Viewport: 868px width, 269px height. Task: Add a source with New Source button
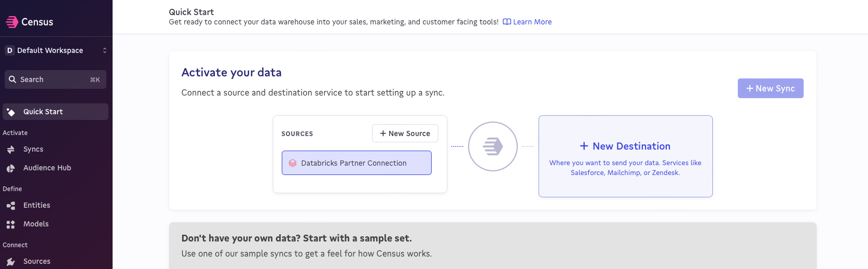tap(405, 133)
